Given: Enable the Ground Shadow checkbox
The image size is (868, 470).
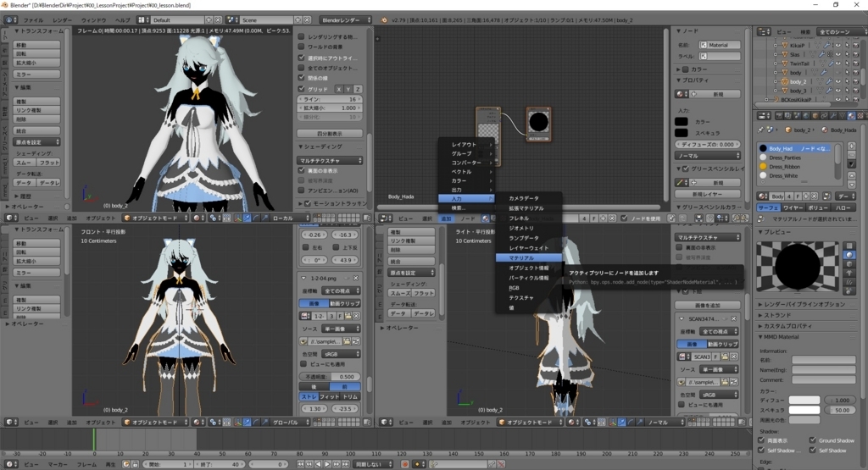Looking at the screenshot, I should point(813,440).
